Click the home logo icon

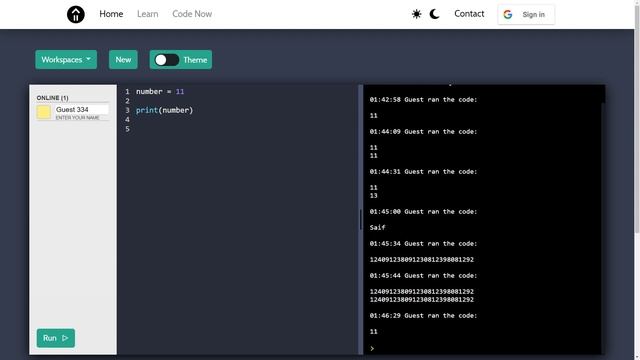pos(76,14)
